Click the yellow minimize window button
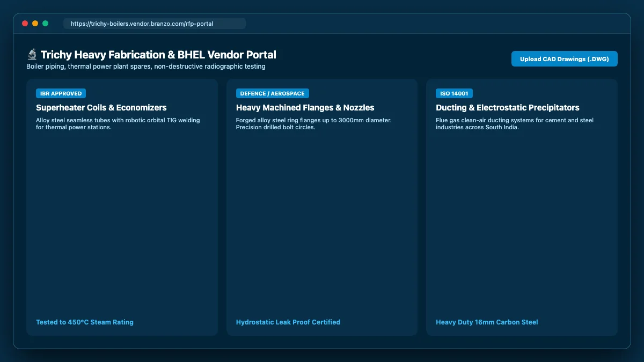This screenshot has height=362, width=644. [35, 24]
